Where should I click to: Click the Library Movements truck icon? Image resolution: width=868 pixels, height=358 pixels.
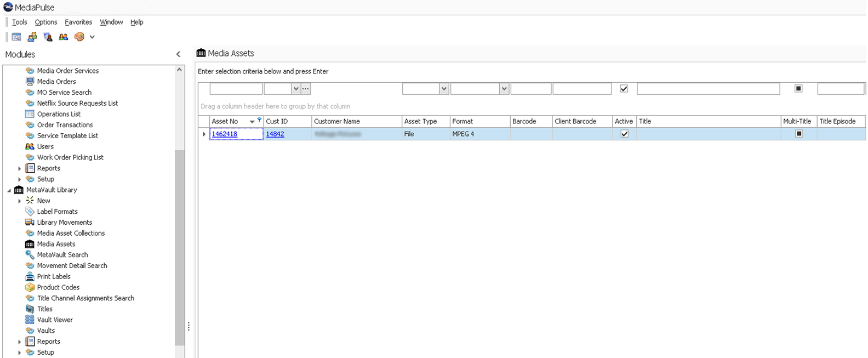point(30,222)
